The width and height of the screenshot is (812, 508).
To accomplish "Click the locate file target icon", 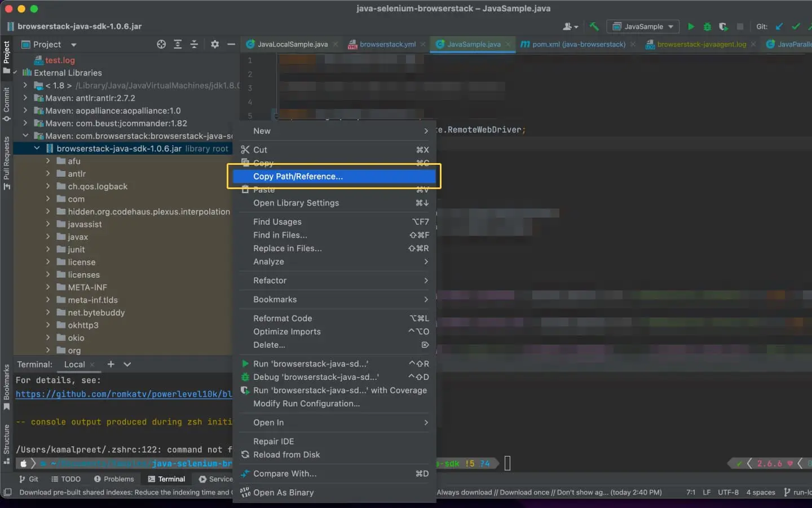I will point(161,44).
